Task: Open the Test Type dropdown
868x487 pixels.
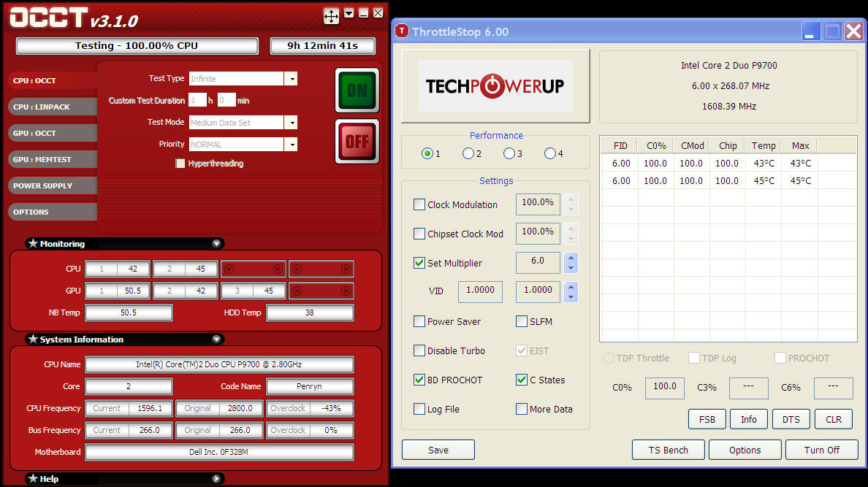Action: [291, 79]
